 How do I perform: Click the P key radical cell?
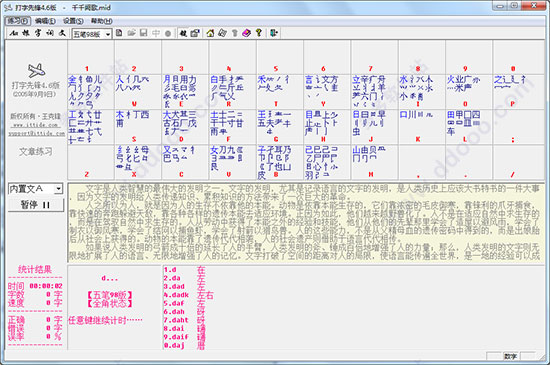518,92
